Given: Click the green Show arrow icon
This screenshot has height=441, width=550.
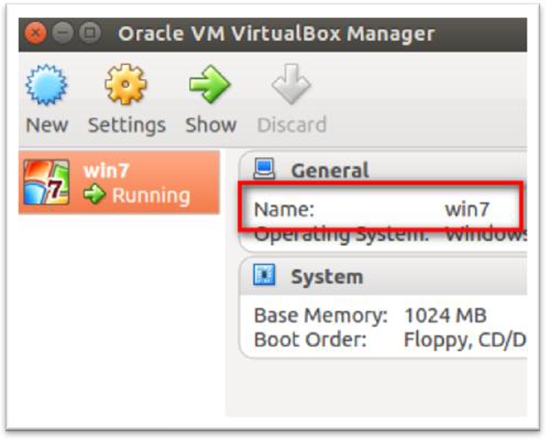Looking at the screenshot, I should pyautogui.click(x=209, y=84).
